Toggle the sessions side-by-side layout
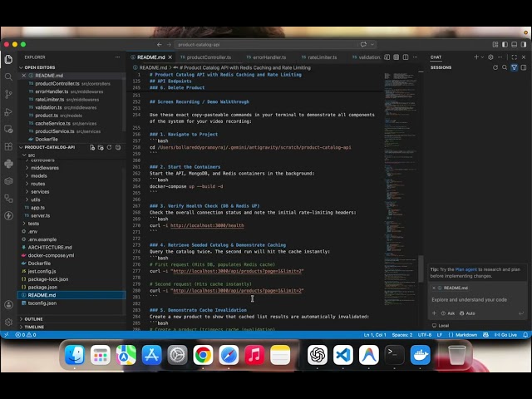The height and width of the screenshot is (399, 532). (524, 67)
